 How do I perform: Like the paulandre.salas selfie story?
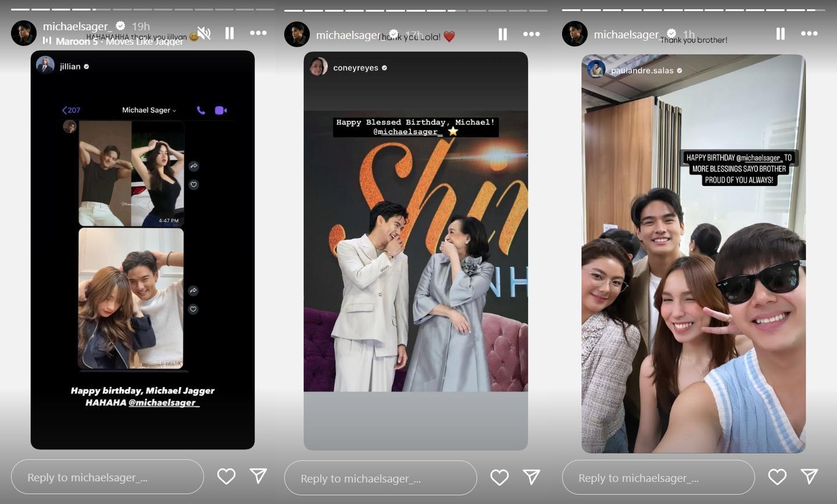click(777, 477)
